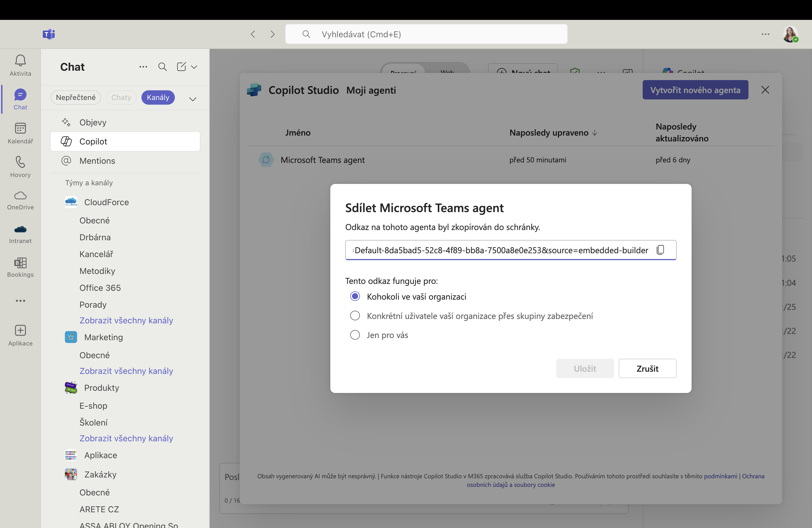Go forward with the navigation arrow
This screenshot has width=812, height=528.
pyautogui.click(x=272, y=34)
